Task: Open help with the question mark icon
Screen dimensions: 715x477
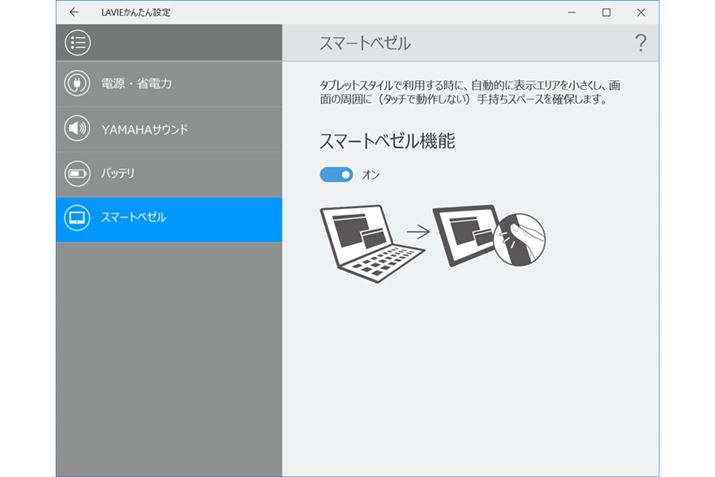Action: pos(640,43)
